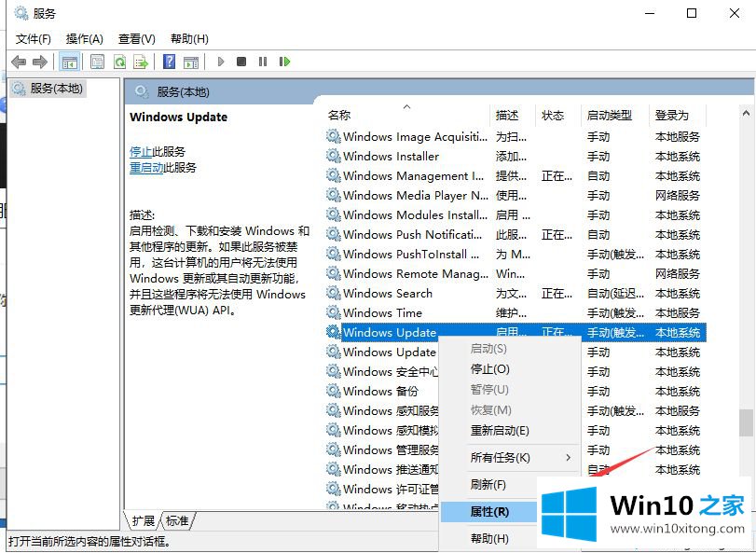Click gear icon beside Windows Time

tap(333, 312)
